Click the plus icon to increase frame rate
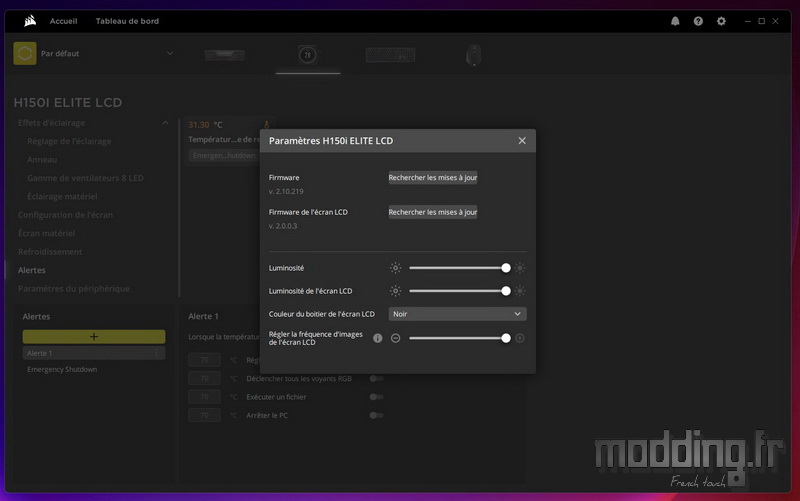This screenshot has height=501, width=800. pyautogui.click(x=519, y=338)
